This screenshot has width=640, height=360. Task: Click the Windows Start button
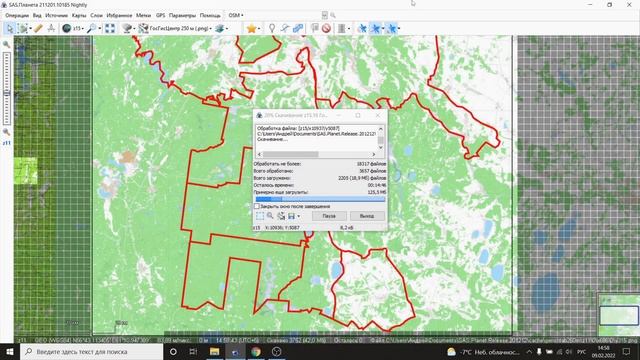(10, 351)
